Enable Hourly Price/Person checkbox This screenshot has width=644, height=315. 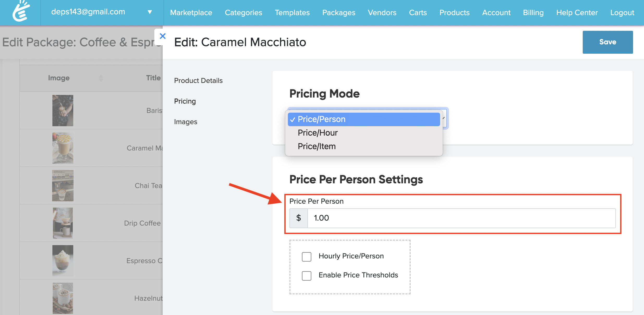click(x=307, y=257)
